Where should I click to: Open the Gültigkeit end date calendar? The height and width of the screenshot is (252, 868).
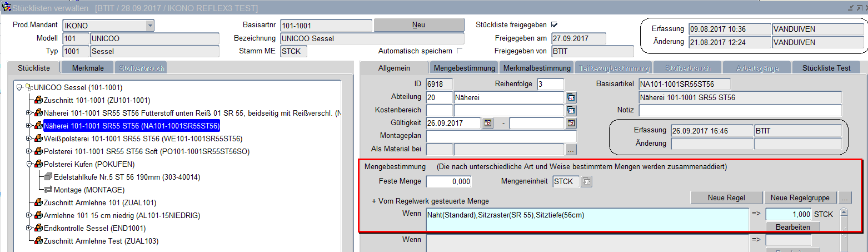click(571, 123)
